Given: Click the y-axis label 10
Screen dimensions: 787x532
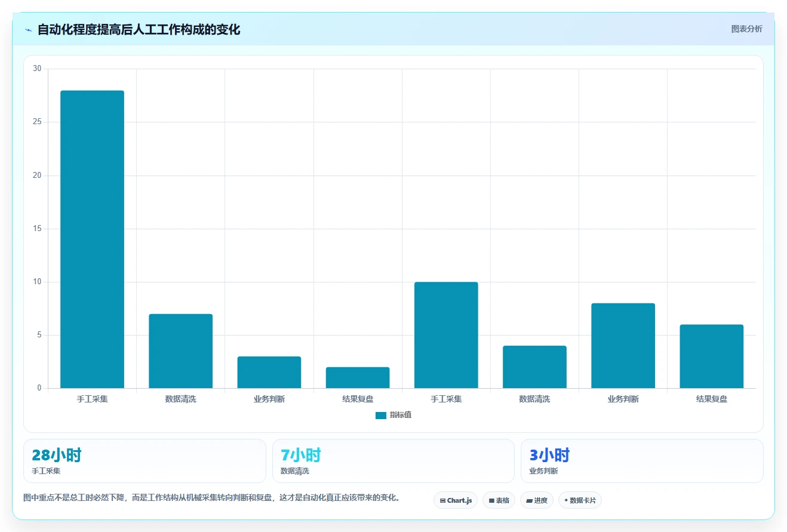Looking at the screenshot, I should (x=37, y=282).
